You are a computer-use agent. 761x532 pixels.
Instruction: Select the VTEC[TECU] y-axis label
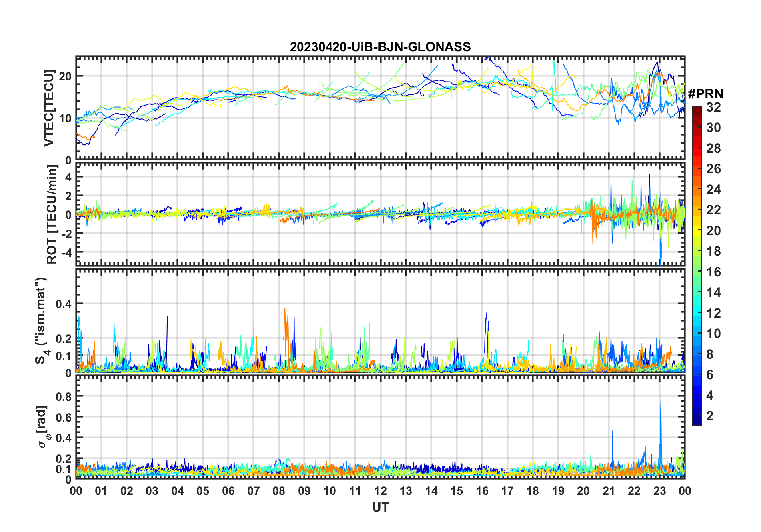(49, 108)
